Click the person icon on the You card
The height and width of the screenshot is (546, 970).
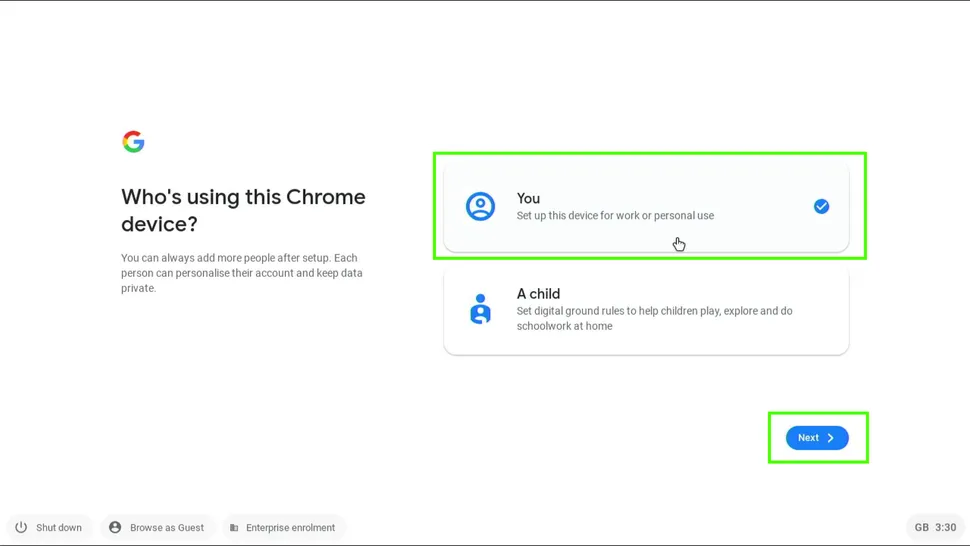(480, 206)
